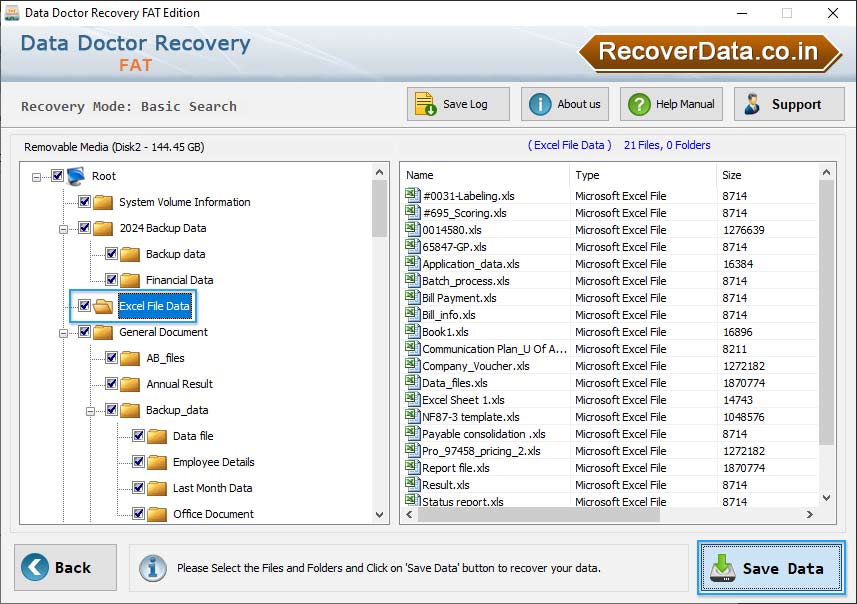857x604 pixels.
Task: Collapse the Root tree node
Action: (36, 177)
